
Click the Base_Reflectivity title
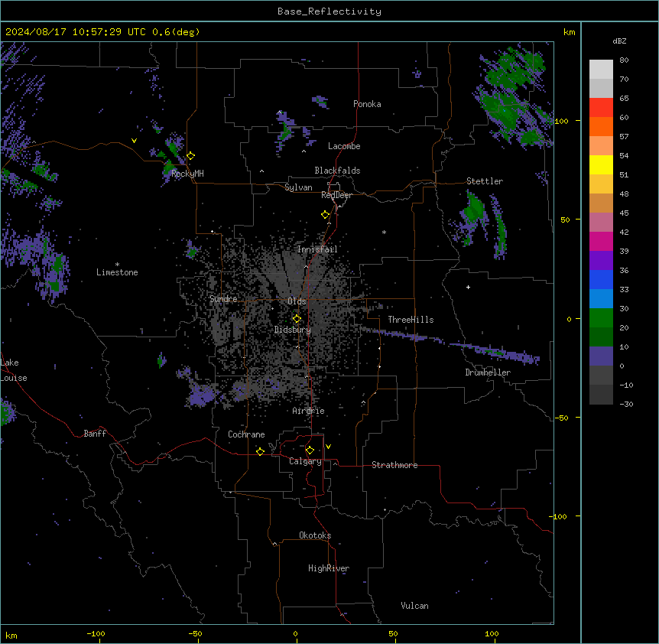click(x=329, y=11)
